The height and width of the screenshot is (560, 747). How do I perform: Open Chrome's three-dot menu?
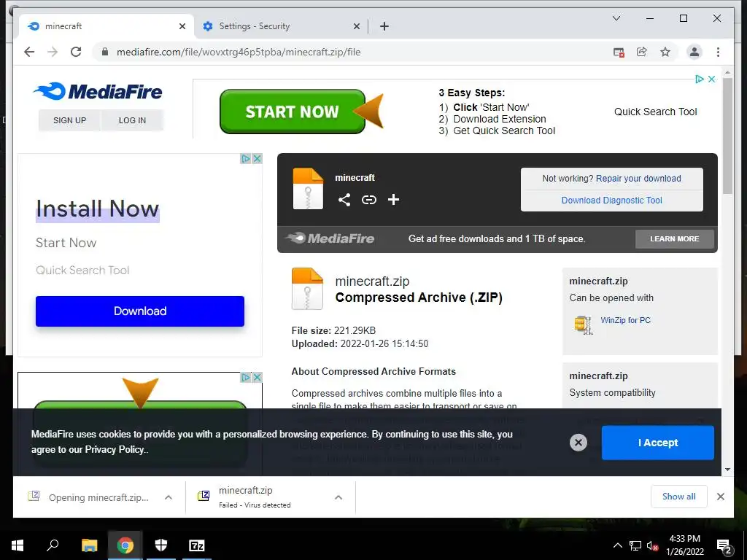[x=718, y=52]
